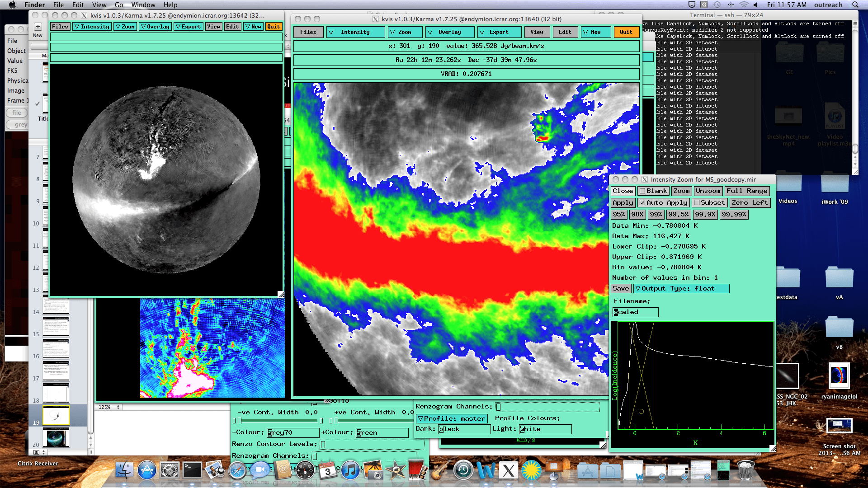Open the Edit menu in menu bar

[78, 5]
